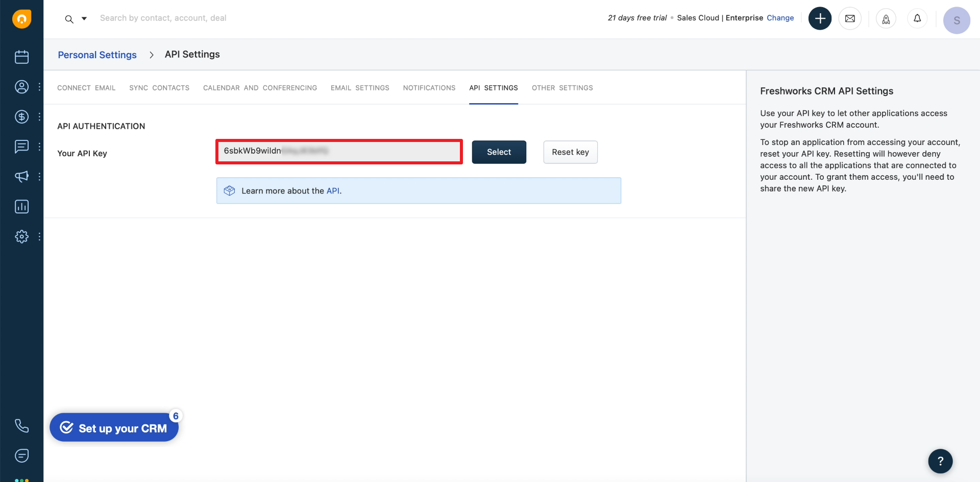The image size is (980, 482).
Task: Switch to the Sync Contacts tab
Action: [159, 88]
